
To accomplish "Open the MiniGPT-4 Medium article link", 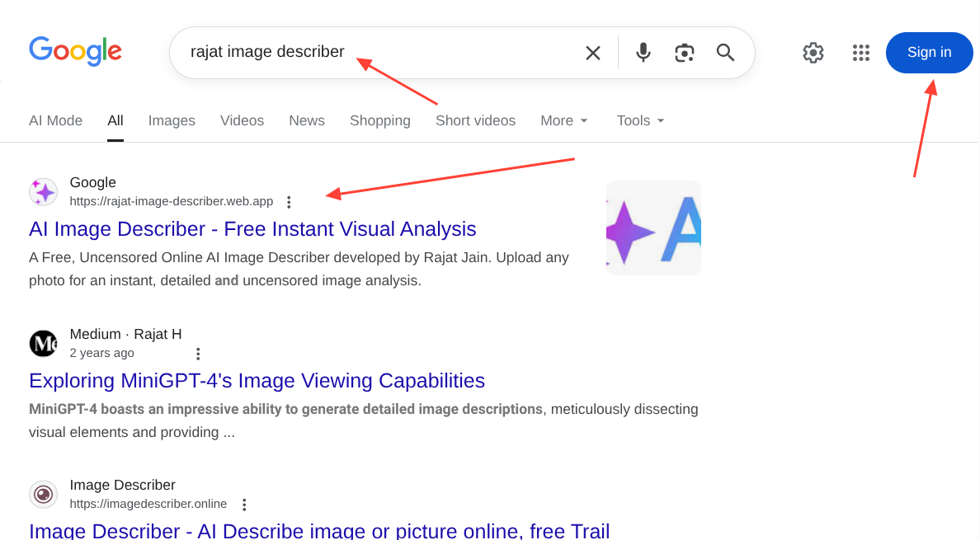I will pyautogui.click(x=257, y=381).
